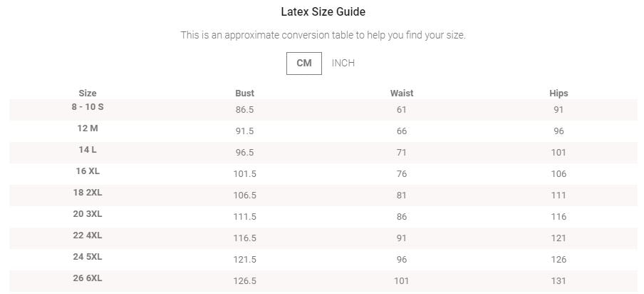Select the 12 M size label
The height and width of the screenshot is (294, 644).
point(88,128)
